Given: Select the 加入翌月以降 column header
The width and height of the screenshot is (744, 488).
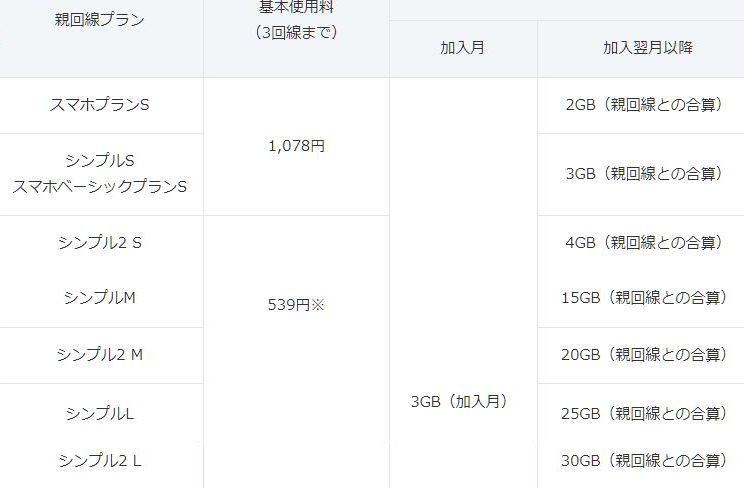Looking at the screenshot, I should (640, 48).
